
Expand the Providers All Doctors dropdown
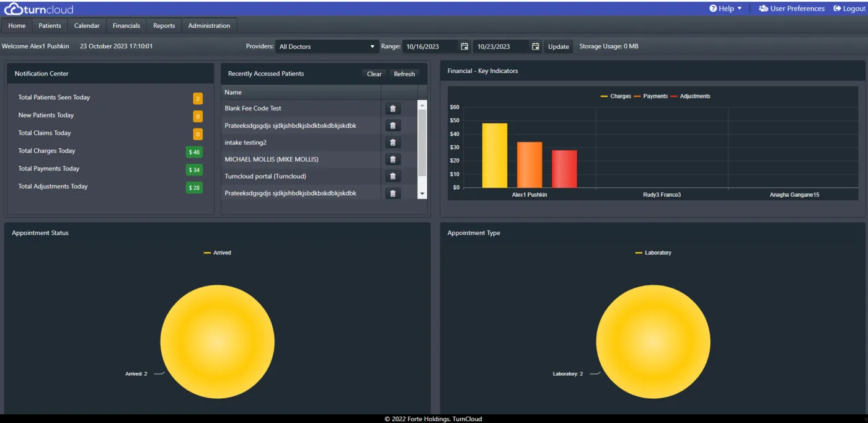pyautogui.click(x=327, y=47)
